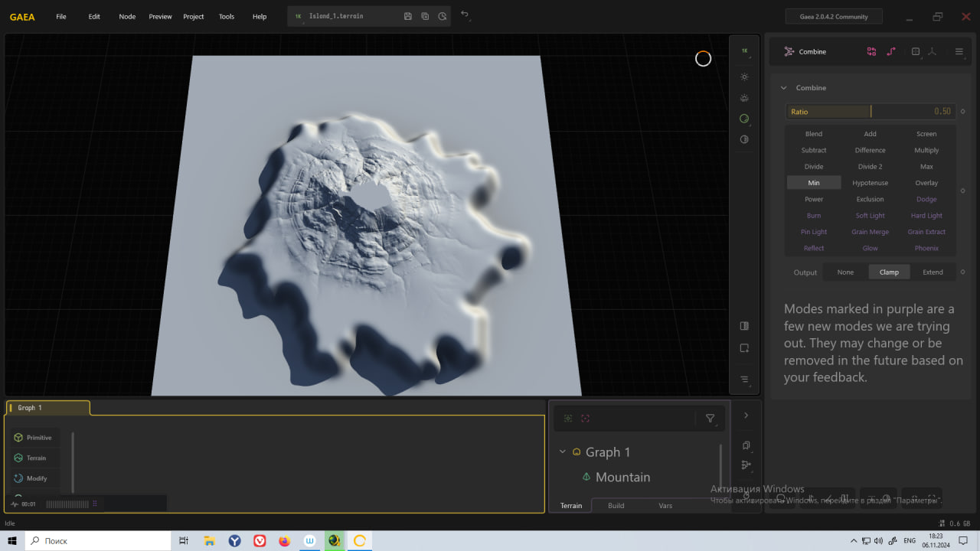
Task: Expand the side panel with right chevron
Action: (x=746, y=416)
